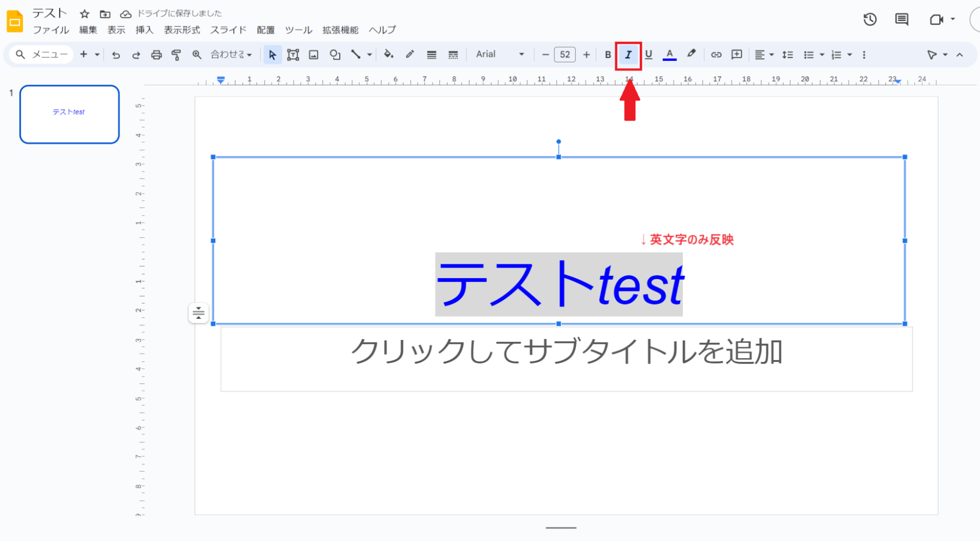Open the スライド menu

(228, 30)
